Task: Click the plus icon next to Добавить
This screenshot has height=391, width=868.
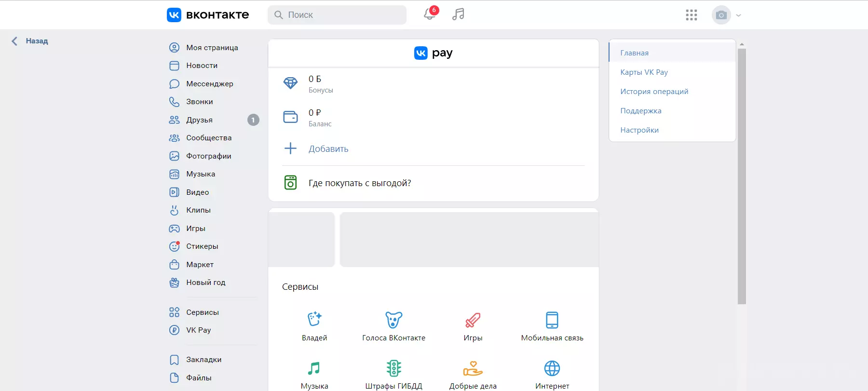Action: pyautogui.click(x=290, y=148)
